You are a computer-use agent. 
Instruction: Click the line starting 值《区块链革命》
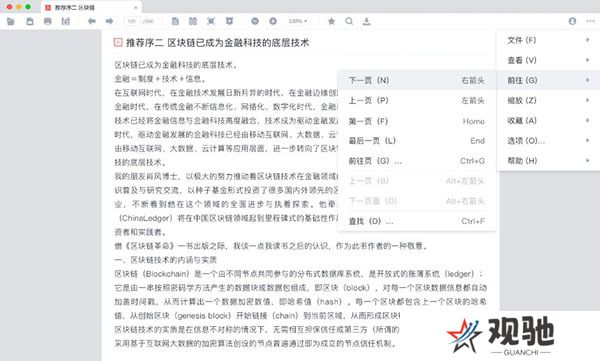click(271, 246)
